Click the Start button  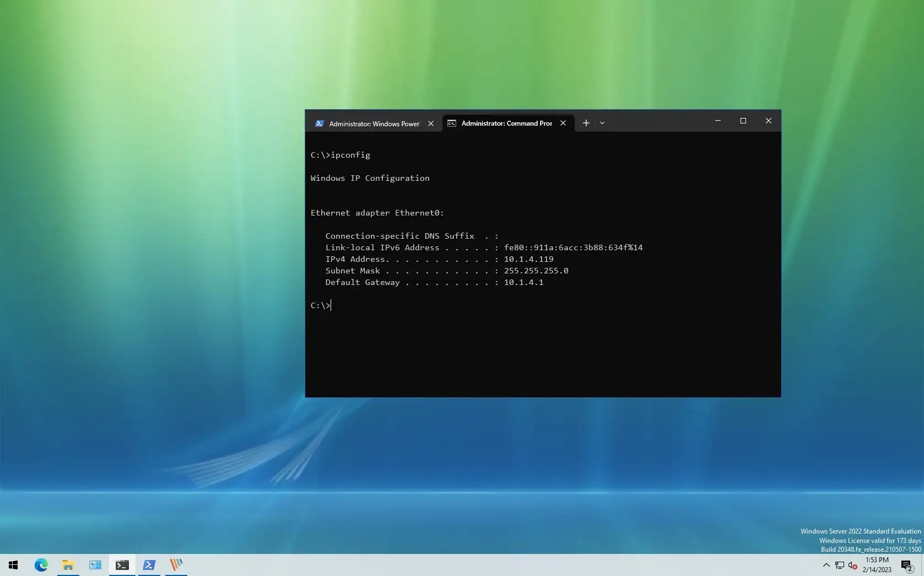[13, 565]
